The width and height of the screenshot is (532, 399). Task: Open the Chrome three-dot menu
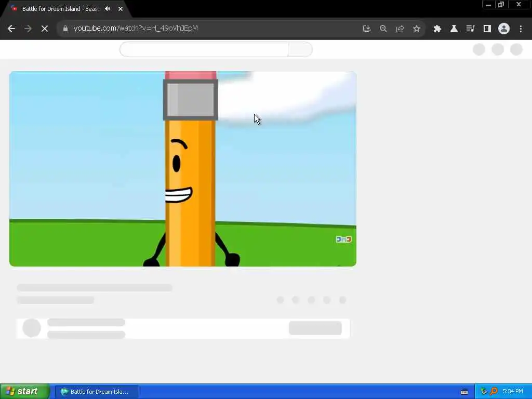click(x=521, y=29)
